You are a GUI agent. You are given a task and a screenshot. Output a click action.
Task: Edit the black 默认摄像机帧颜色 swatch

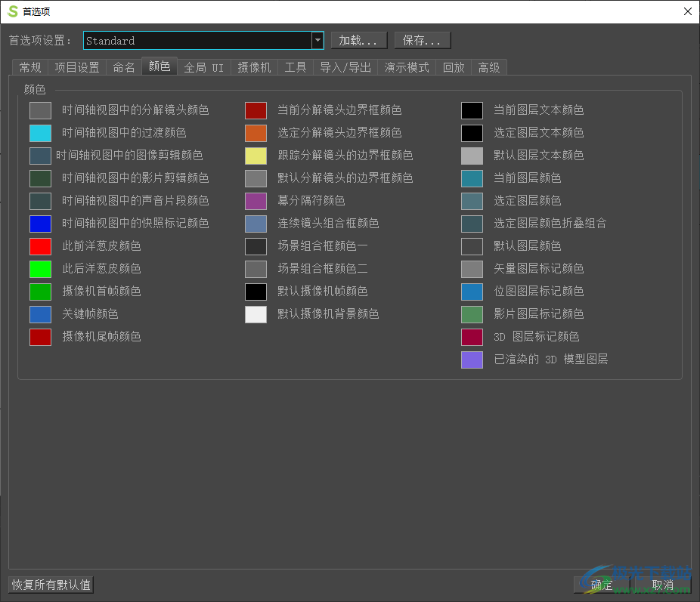pyautogui.click(x=256, y=292)
